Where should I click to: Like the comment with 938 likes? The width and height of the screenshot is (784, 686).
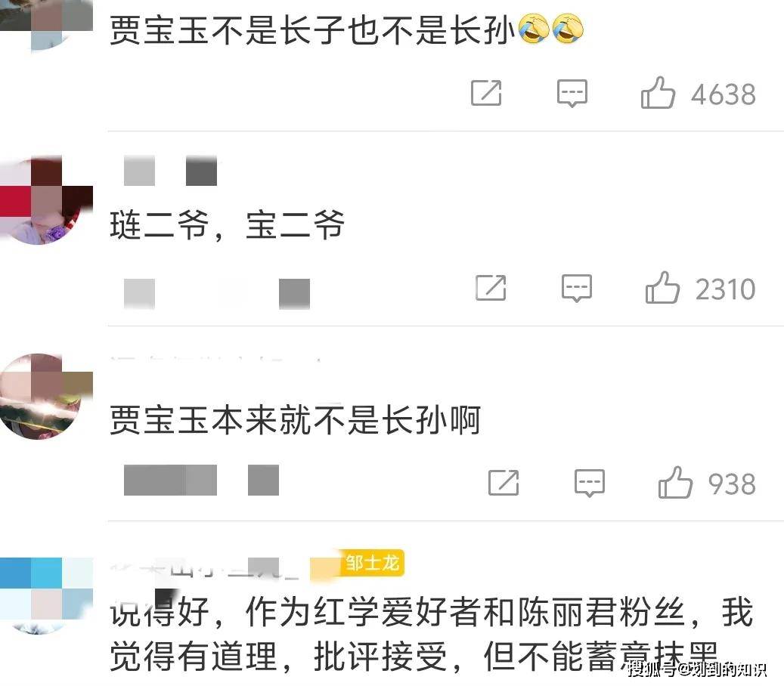(x=675, y=483)
